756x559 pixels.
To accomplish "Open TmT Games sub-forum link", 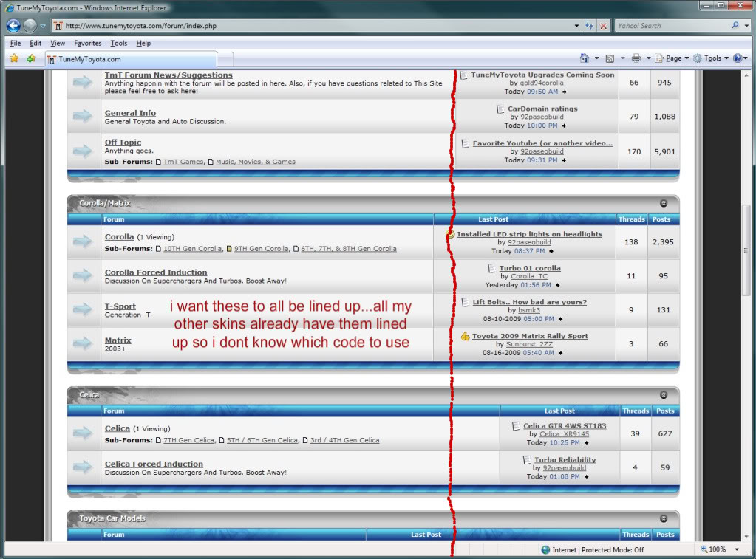I will 183,162.
